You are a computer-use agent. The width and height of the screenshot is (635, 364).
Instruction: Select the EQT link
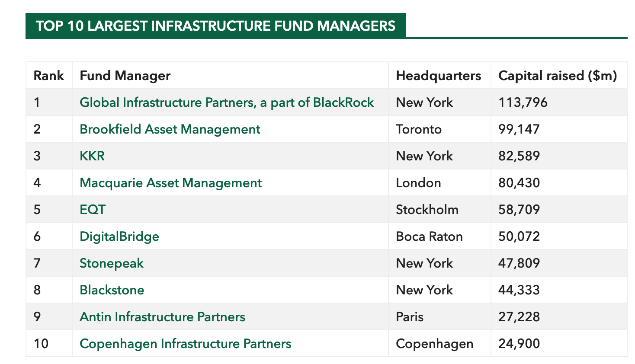pos(93,210)
